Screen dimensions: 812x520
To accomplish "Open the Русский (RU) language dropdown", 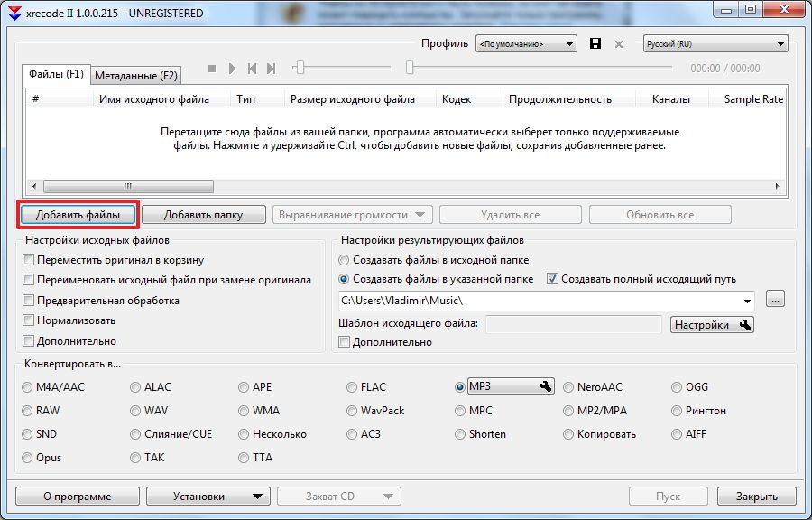I will click(x=715, y=44).
